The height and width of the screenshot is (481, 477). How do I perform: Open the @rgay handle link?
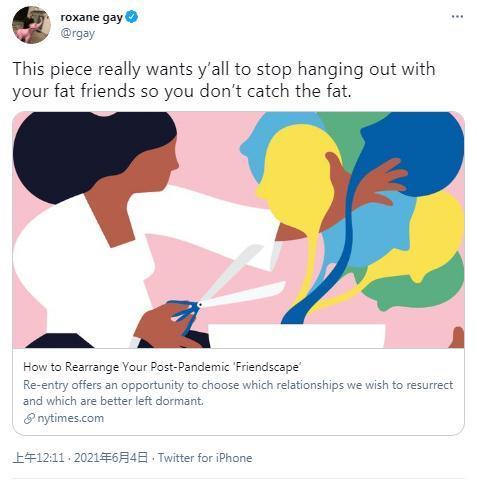[78, 33]
